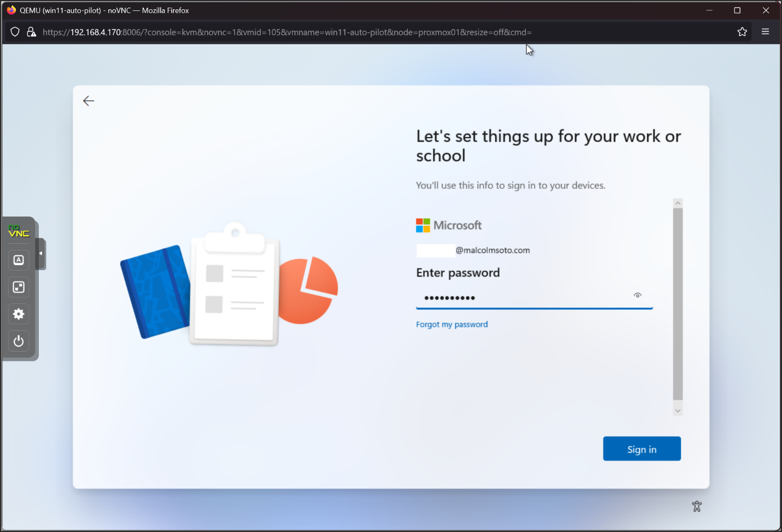Click the scrollbar up arrow
Screen dimensions: 782x532
(x=678, y=203)
